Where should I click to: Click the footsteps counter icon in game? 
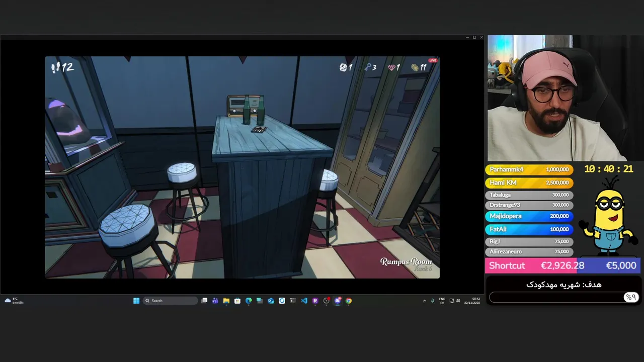coord(56,67)
